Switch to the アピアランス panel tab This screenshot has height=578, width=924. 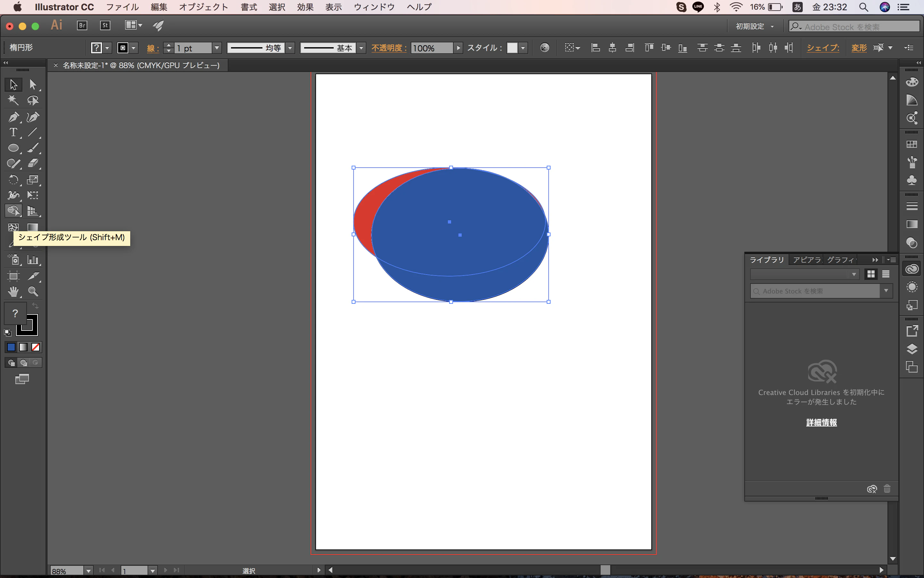click(806, 260)
